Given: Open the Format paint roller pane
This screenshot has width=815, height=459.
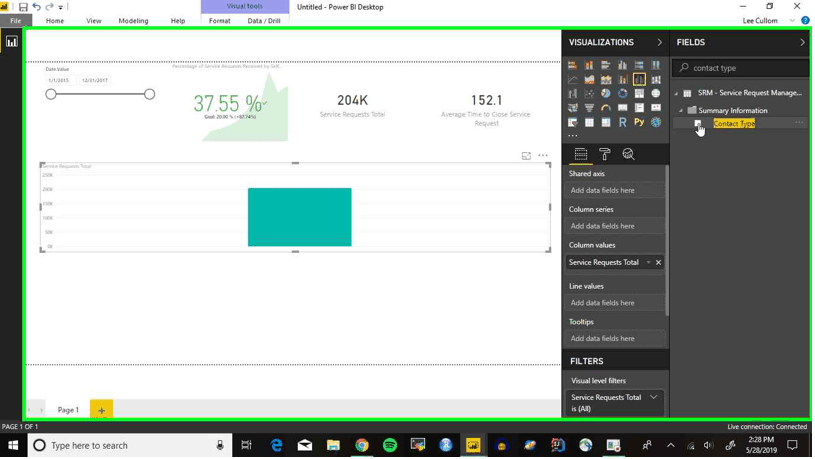Looking at the screenshot, I should pyautogui.click(x=604, y=154).
